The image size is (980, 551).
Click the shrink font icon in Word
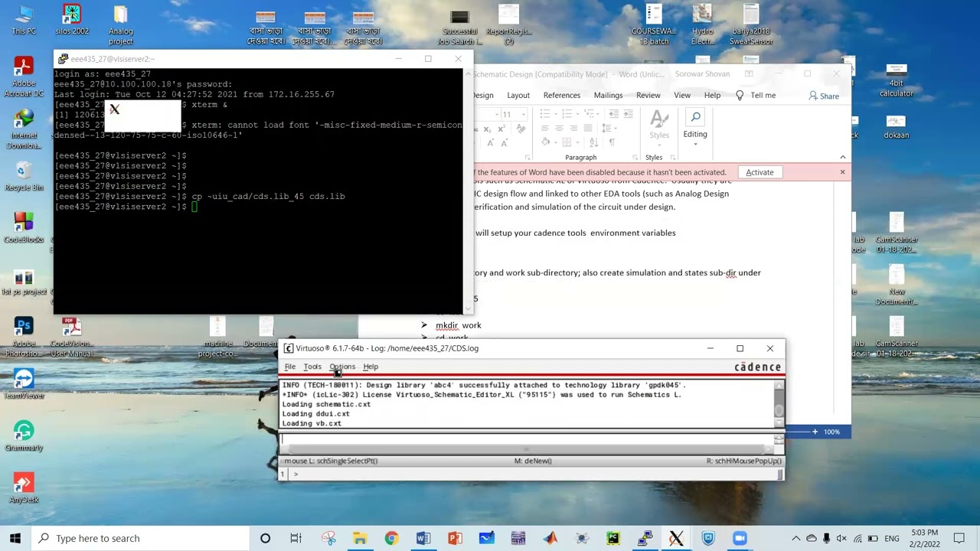(x=505, y=143)
